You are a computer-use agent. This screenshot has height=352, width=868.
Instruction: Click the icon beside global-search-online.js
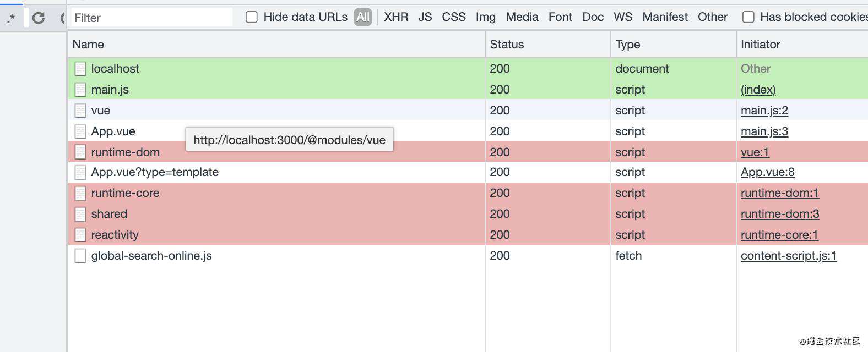80,256
